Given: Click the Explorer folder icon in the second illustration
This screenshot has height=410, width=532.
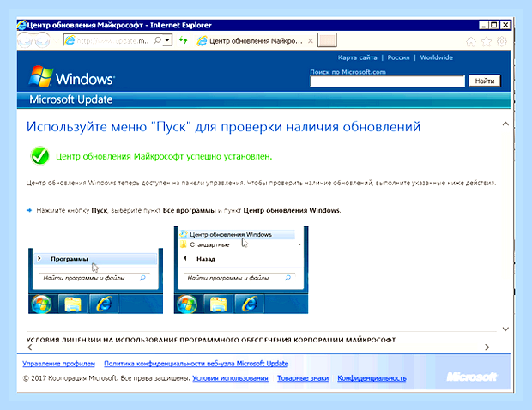Looking at the screenshot, I should pyautogui.click(x=218, y=304).
